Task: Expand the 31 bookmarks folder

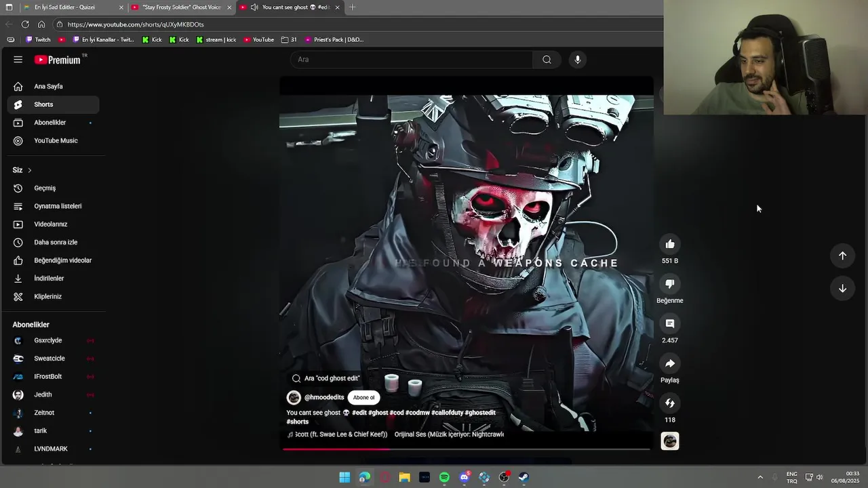Action: click(289, 39)
